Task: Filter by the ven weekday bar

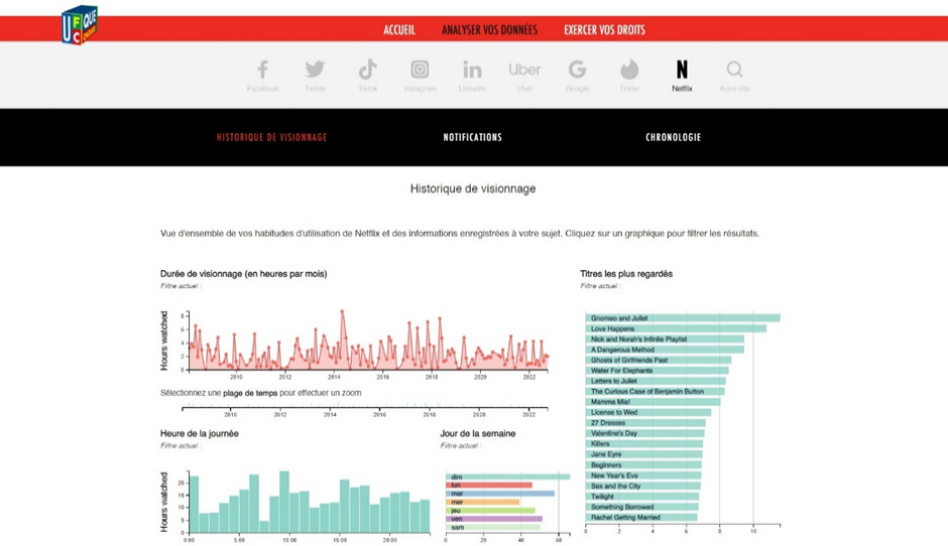Action: click(x=494, y=519)
